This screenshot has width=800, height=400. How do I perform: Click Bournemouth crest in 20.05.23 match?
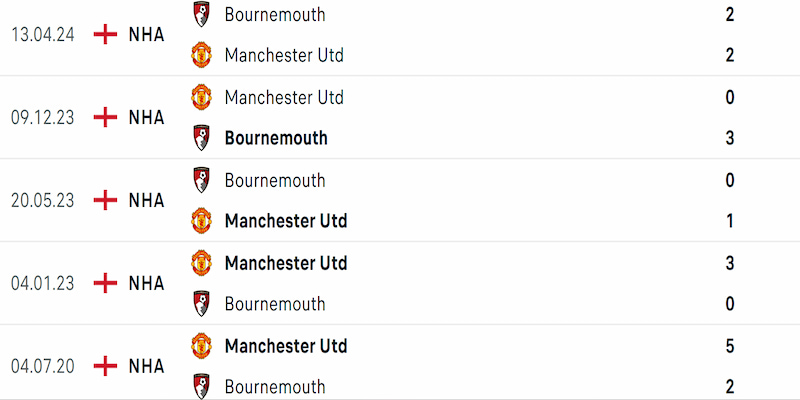coord(202,180)
